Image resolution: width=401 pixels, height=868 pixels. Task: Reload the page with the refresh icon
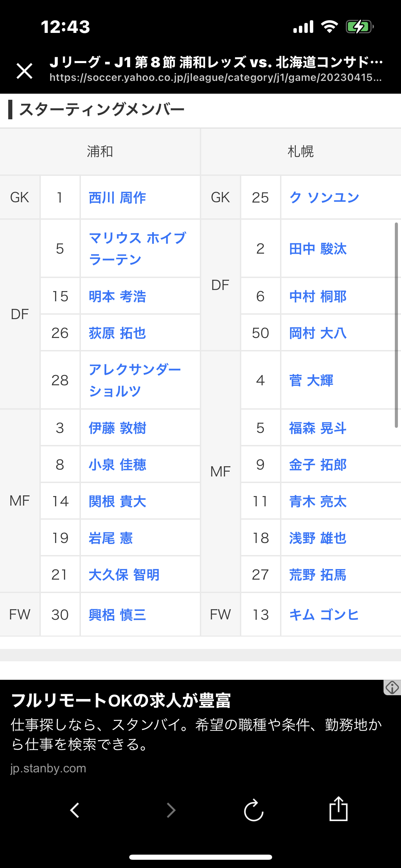coord(254,810)
